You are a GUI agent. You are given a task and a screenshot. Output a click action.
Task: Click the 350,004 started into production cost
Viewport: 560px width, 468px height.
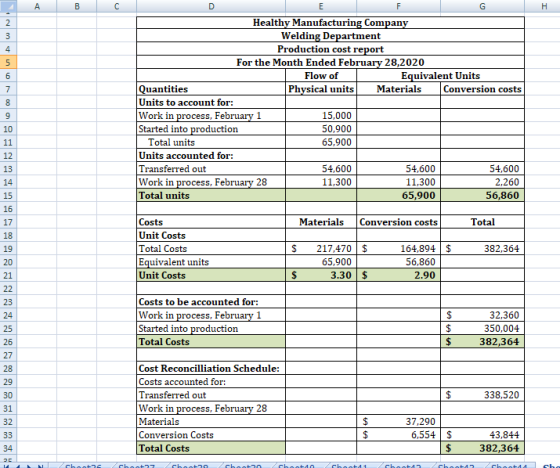pos(482,329)
